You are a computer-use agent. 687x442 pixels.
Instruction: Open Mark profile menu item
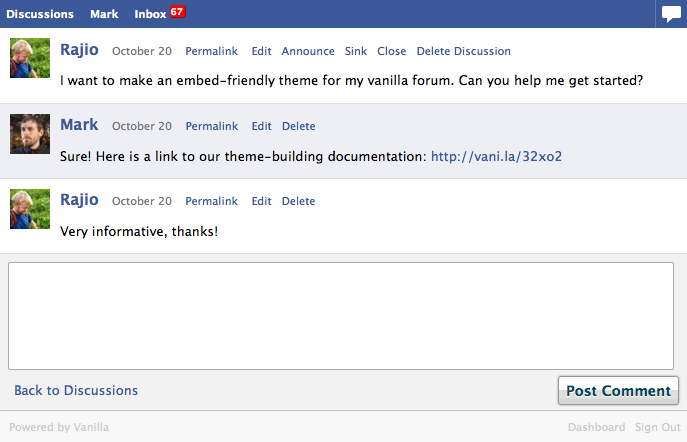coord(104,14)
